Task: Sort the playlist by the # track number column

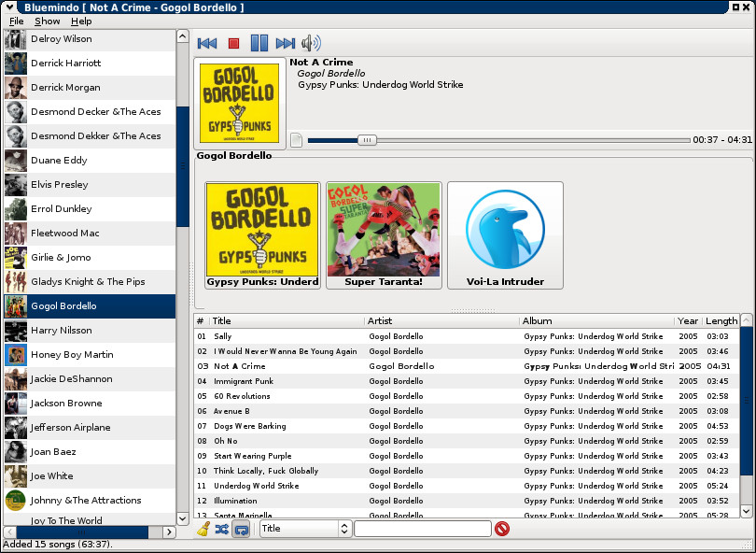Action: (x=202, y=321)
